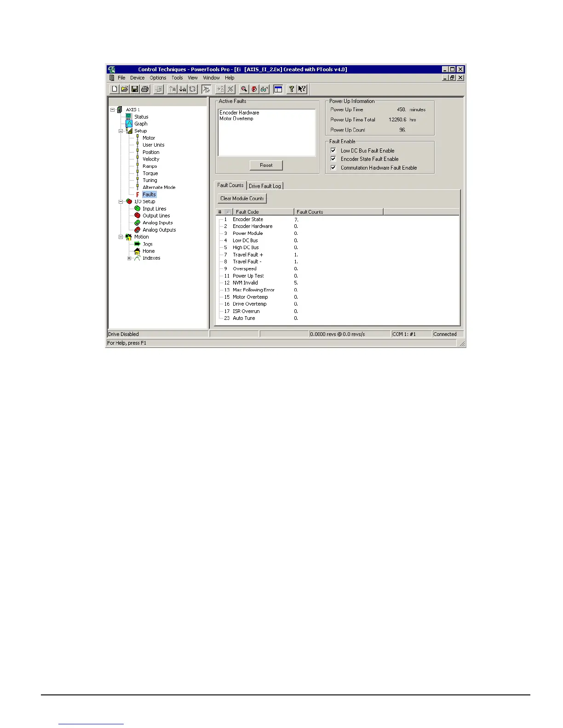Image resolution: width=563 pixels, height=728 pixels.
Task: Click the disconnect X toolbar icon
Action: 230,89
